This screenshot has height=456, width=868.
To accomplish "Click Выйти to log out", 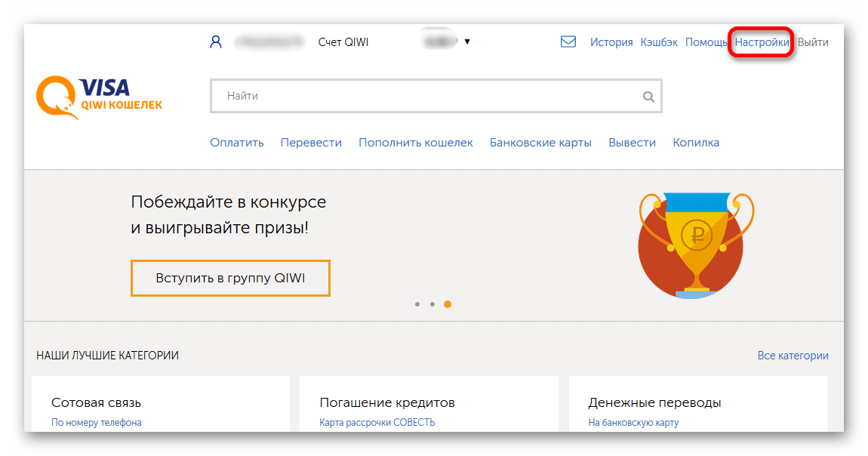I will [813, 42].
